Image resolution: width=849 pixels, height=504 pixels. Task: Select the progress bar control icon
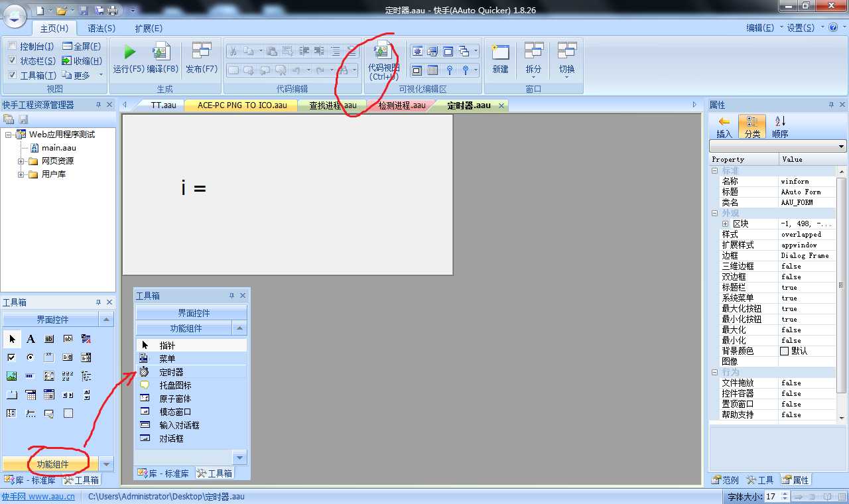point(30,376)
